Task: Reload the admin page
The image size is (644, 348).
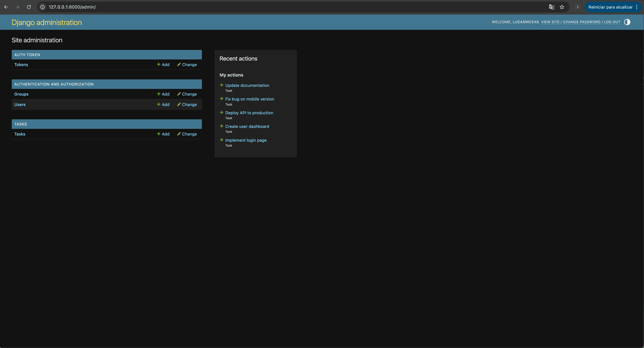Action: (x=29, y=7)
